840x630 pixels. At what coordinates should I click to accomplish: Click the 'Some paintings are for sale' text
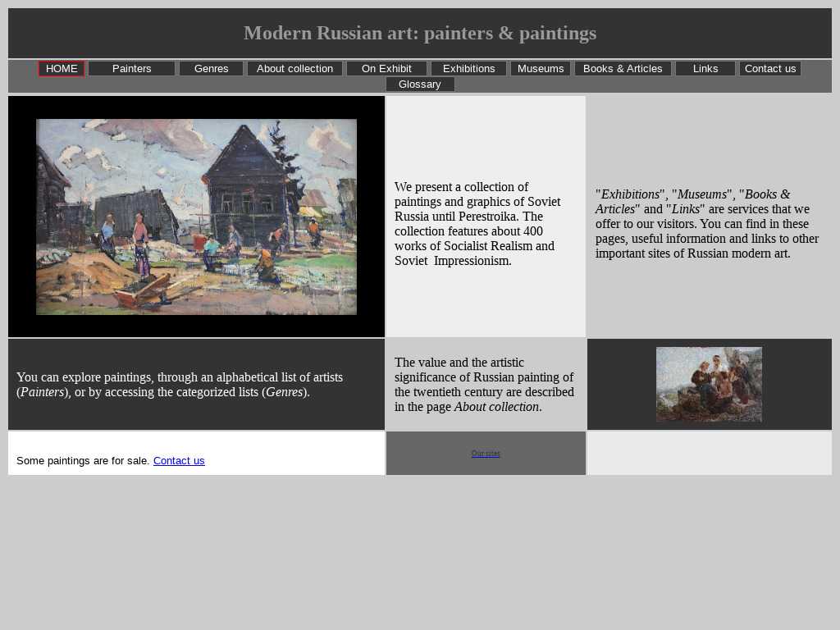83,461
